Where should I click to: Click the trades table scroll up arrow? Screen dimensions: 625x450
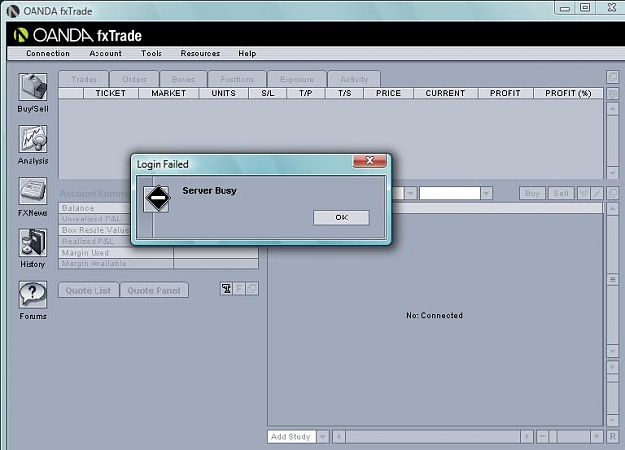click(x=612, y=109)
